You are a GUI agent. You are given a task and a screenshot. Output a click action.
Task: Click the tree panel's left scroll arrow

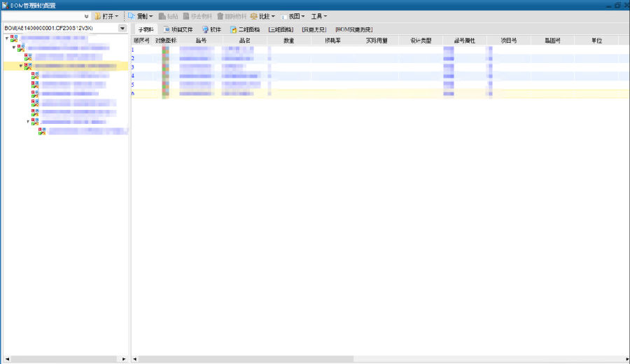pos(7,359)
